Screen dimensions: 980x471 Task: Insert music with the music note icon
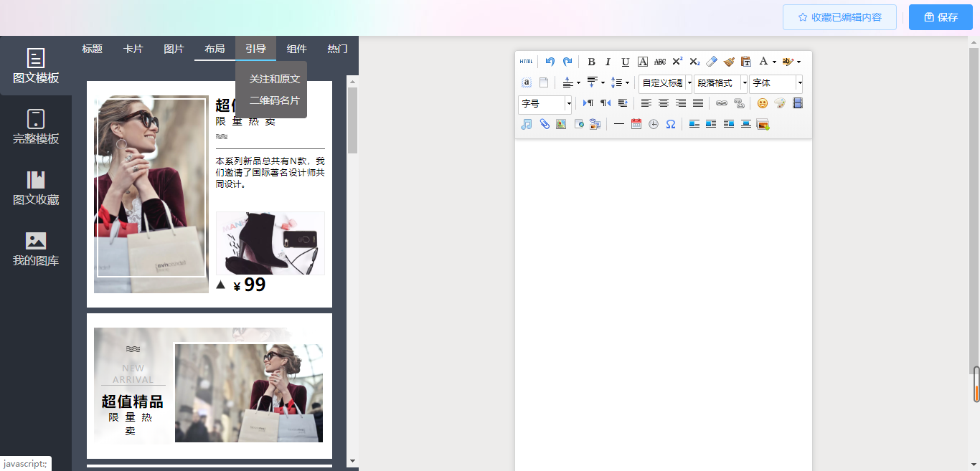coord(527,124)
